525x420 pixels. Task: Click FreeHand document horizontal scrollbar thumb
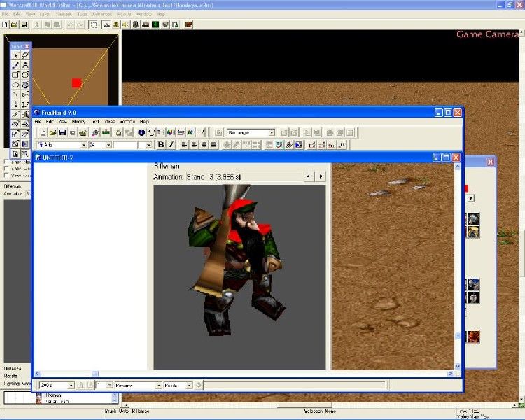[x=95, y=373]
